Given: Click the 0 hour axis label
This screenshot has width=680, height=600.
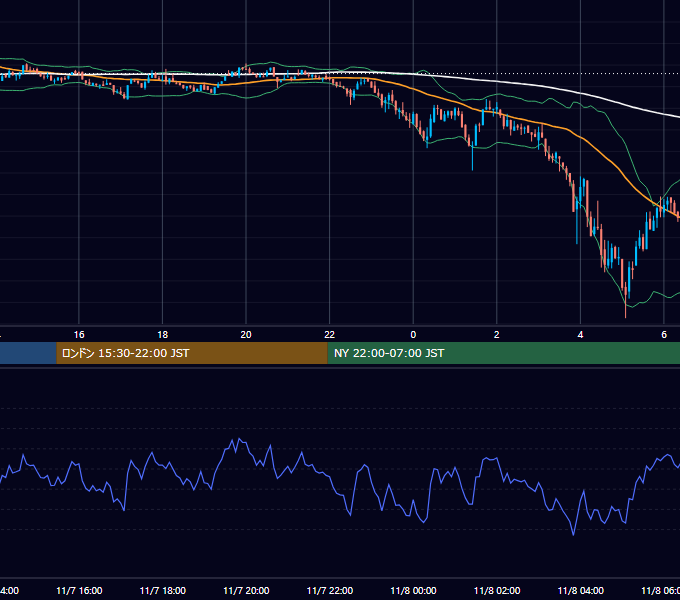Looking at the screenshot, I should point(413,335).
